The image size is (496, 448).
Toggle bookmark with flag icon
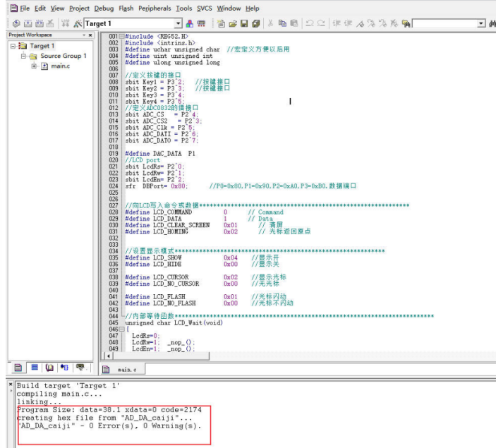[x=360, y=23]
